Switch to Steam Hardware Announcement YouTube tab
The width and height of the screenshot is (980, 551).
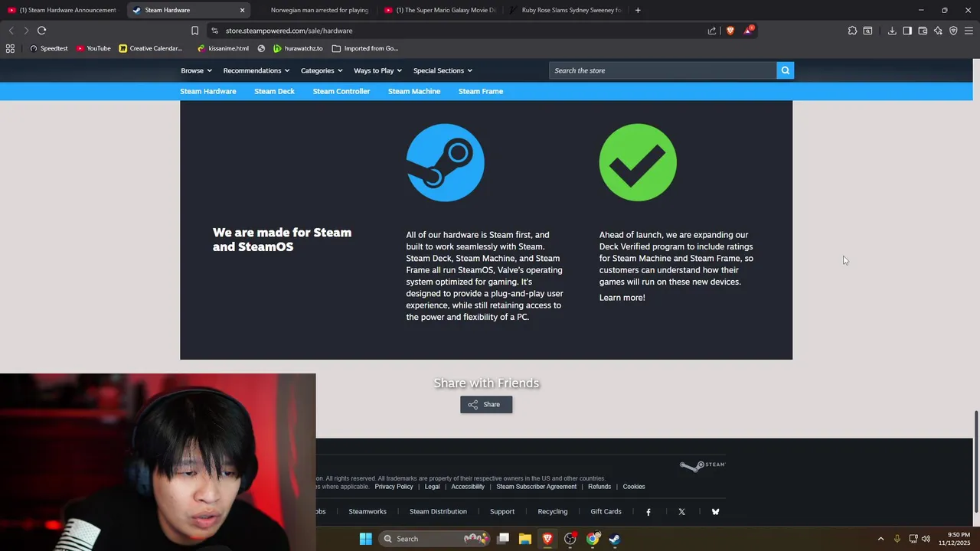61,10
